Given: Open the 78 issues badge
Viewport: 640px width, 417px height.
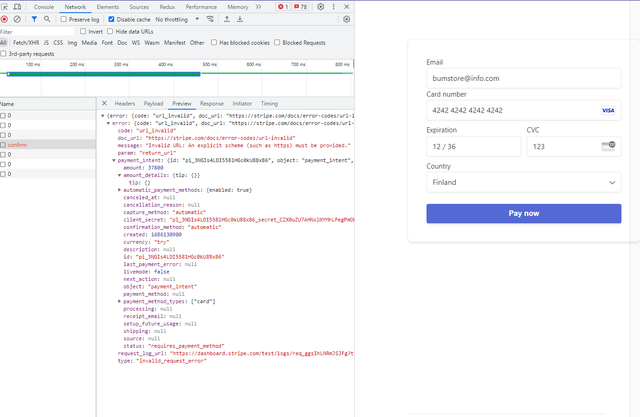Looking at the screenshot, I should 301,7.
